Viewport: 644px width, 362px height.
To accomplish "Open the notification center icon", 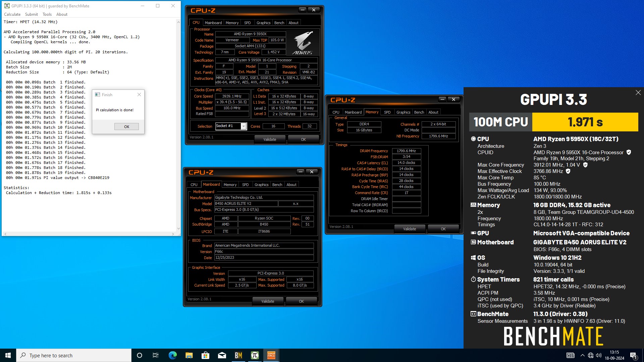I will coord(634,355).
